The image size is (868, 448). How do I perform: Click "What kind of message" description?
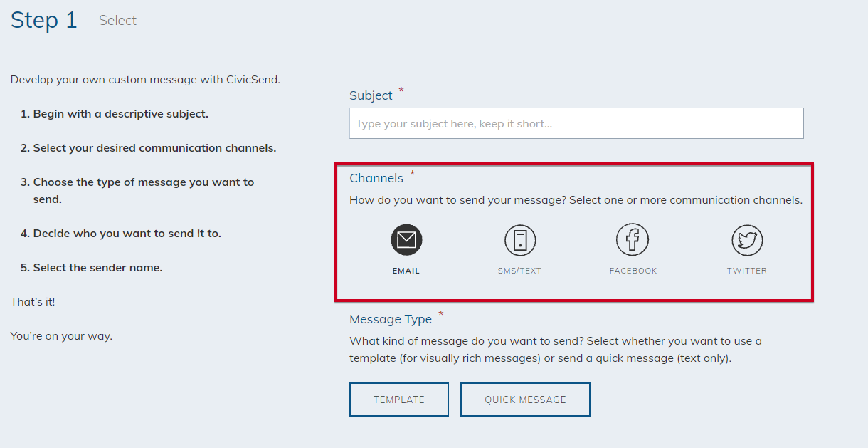click(x=556, y=350)
